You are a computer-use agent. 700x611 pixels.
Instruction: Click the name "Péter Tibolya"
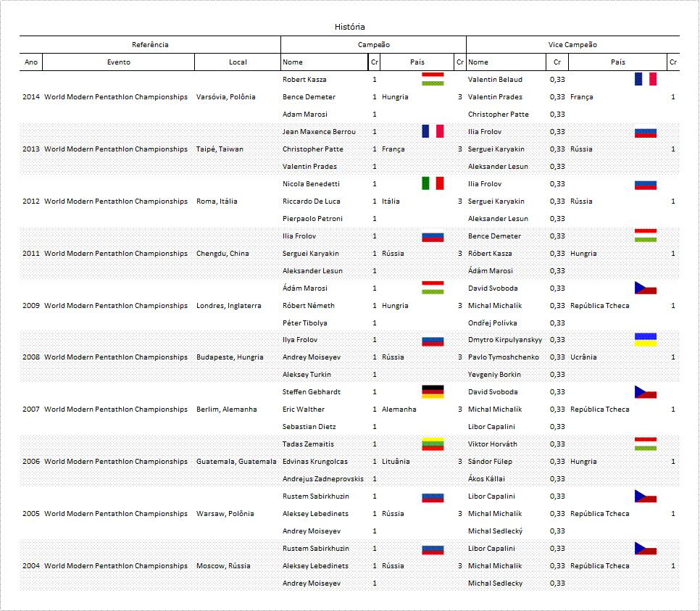[x=305, y=323]
